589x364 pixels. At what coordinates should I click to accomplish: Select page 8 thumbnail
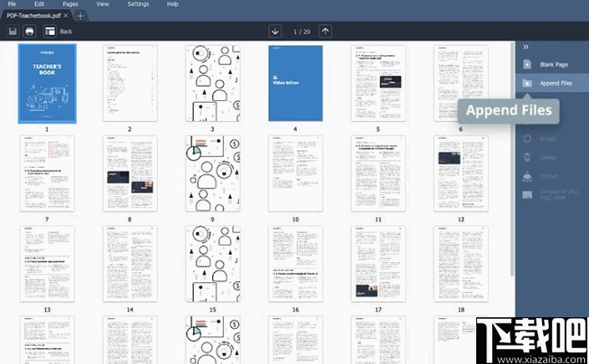coord(130,174)
